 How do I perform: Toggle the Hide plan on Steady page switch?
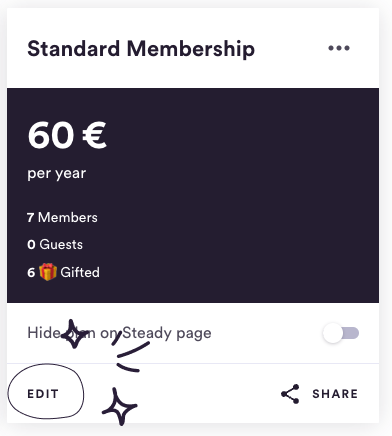click(x=341, y=333)
